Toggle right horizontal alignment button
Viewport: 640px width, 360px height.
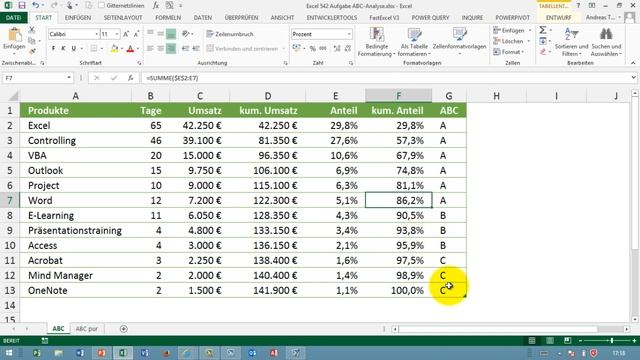171,49
